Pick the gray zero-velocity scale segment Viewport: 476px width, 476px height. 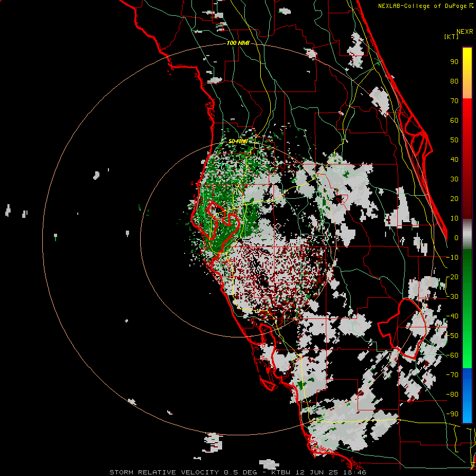(467, 234)
